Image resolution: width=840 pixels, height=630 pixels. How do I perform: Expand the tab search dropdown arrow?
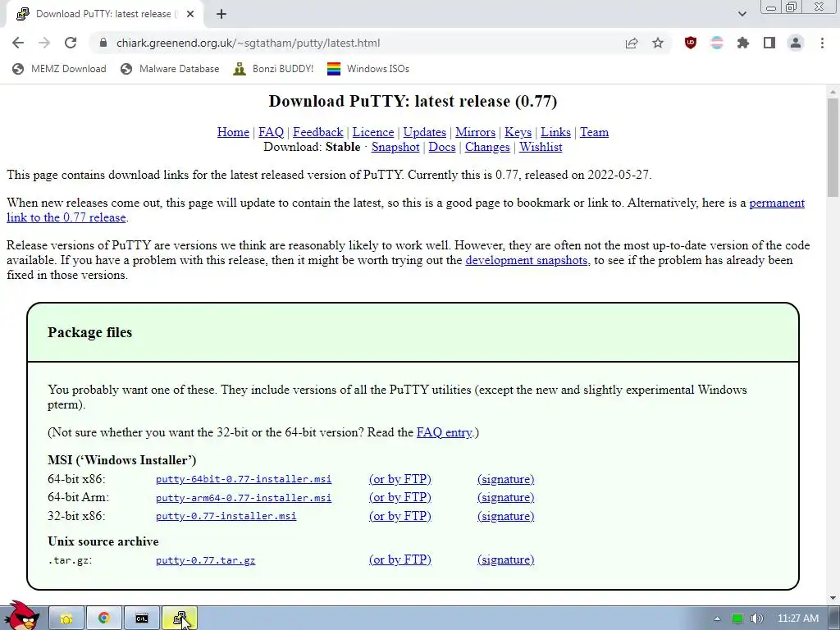point(742,14)
